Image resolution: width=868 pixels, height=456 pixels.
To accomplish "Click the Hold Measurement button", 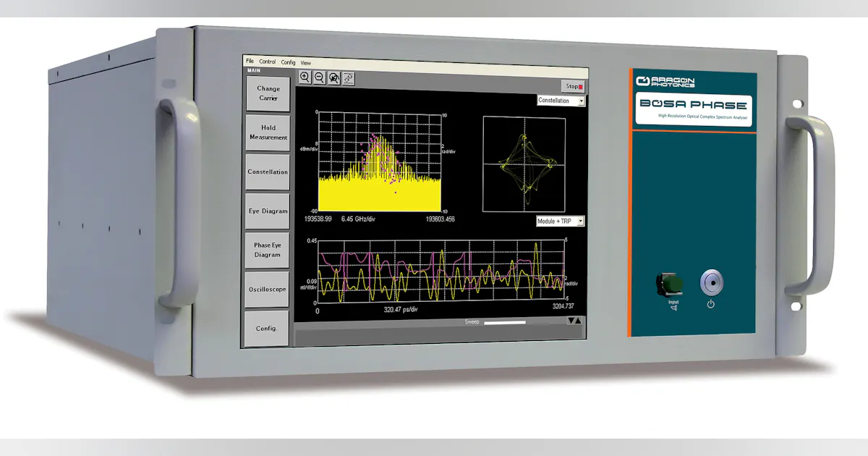I will pyautogui.click(x=268, y=132).
